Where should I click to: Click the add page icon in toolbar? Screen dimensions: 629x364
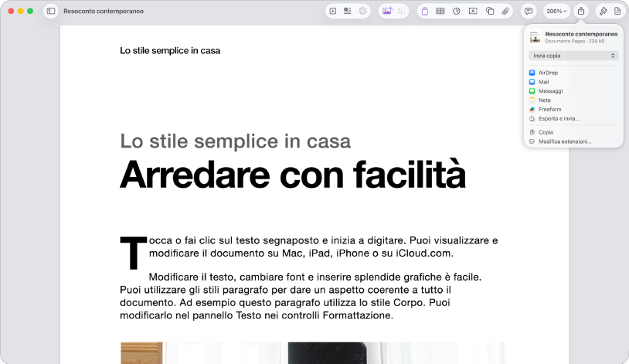click(x=333, y=12)
